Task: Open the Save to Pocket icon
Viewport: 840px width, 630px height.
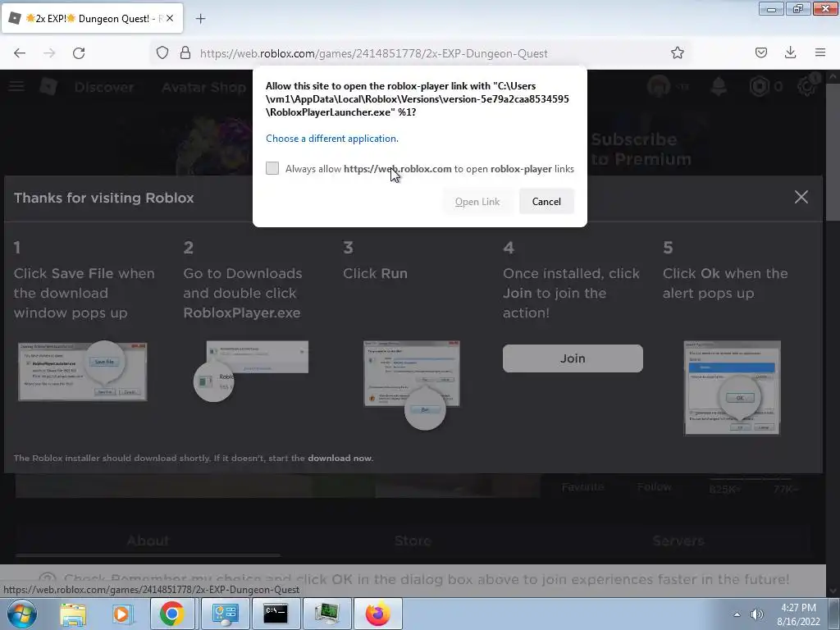Action: (760, 52)
